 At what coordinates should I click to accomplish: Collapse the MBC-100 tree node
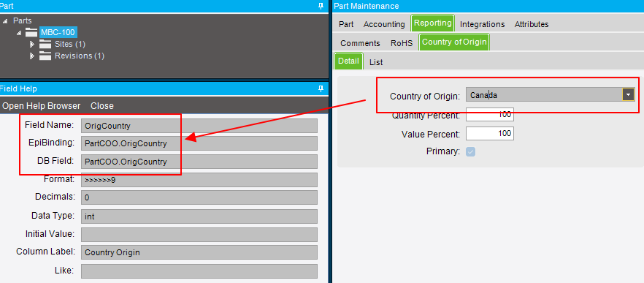(19, 32)
